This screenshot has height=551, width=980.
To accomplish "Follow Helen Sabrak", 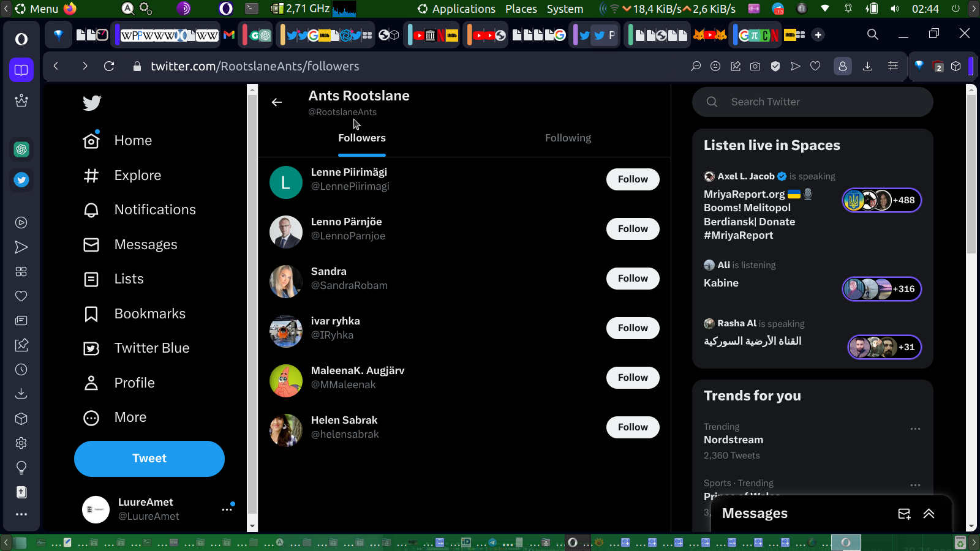I will click(633, 427).
